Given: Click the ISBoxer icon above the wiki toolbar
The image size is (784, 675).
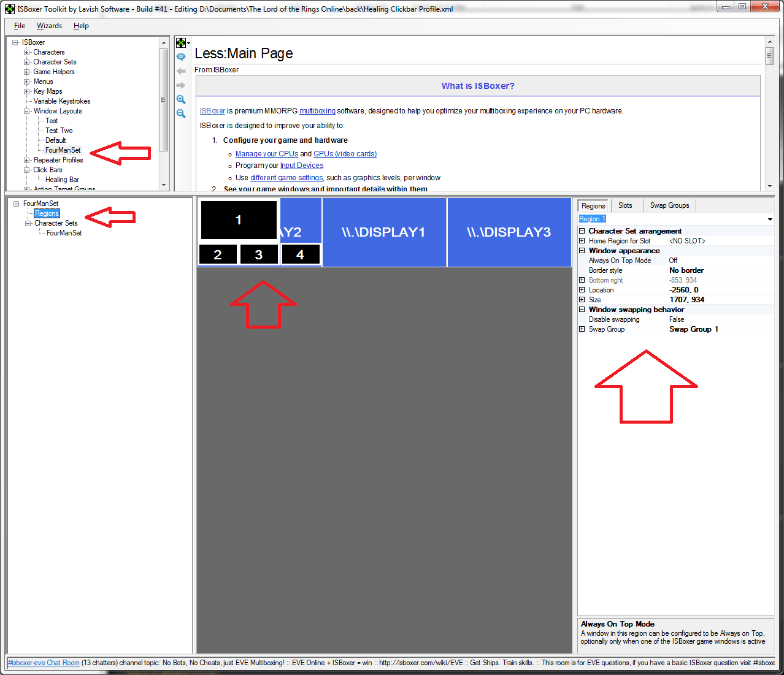Looking at the screenshot, I should 181,43.
